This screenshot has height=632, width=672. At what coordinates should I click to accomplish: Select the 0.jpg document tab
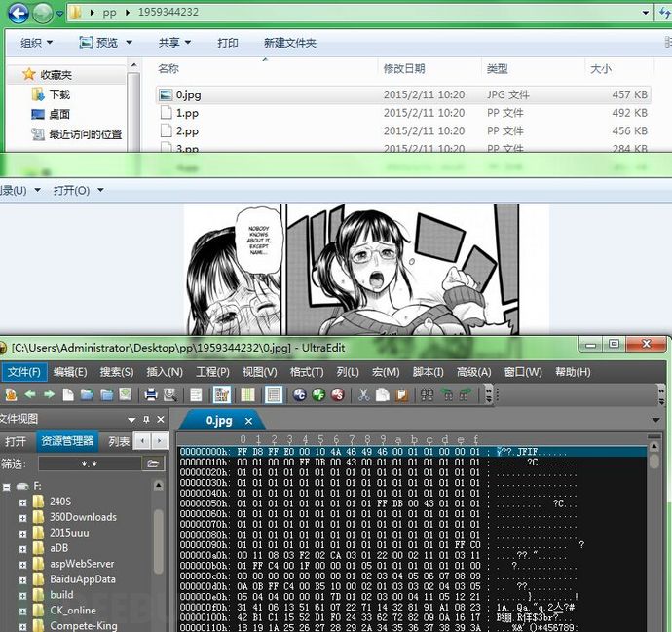pyautogui.click(x=219, y=421)
